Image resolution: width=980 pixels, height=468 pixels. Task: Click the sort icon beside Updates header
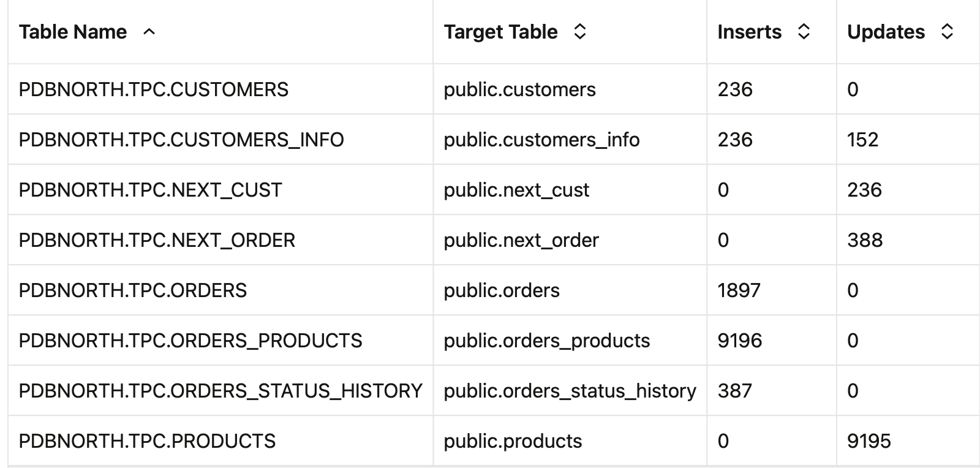(x=946, y=31)
